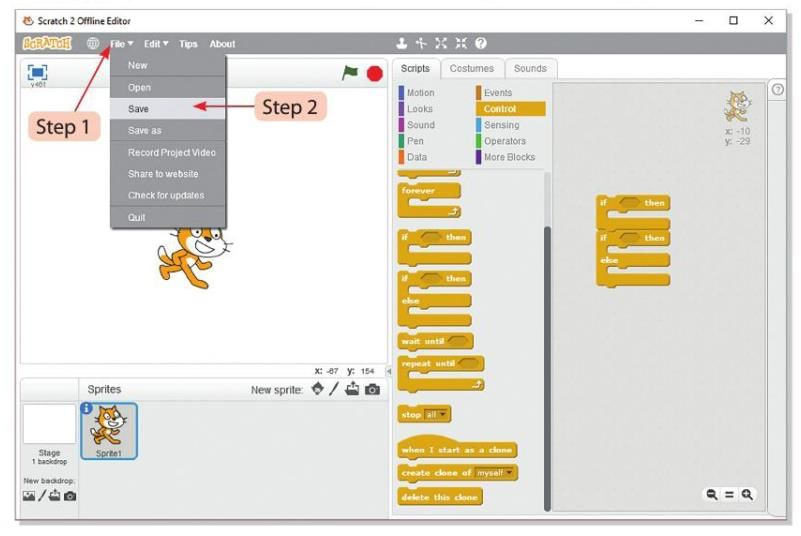Click the blocks palette scrollbar
This screenshot has height=536, width=801.
point(547,368)
